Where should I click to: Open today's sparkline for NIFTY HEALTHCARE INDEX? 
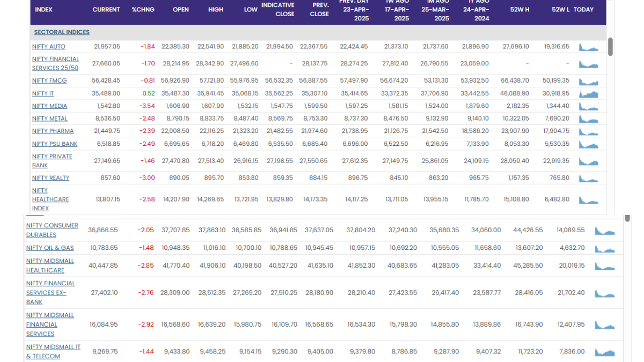589,199
